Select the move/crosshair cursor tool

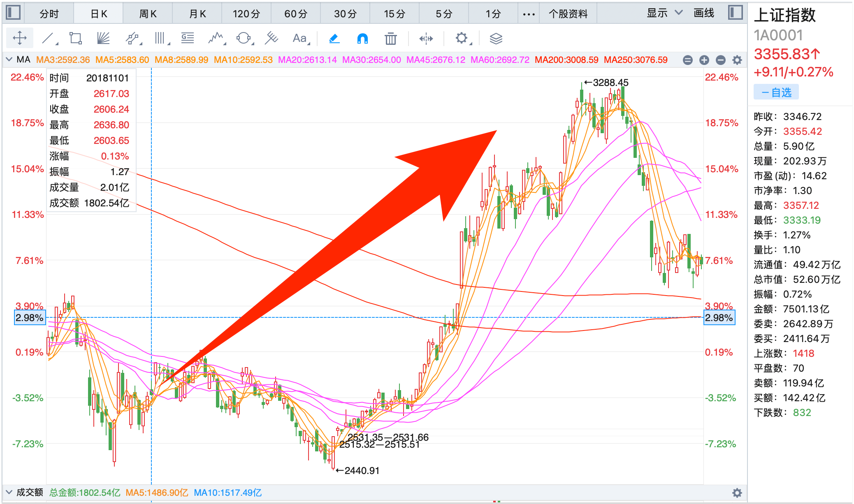(x=19, y=38)
